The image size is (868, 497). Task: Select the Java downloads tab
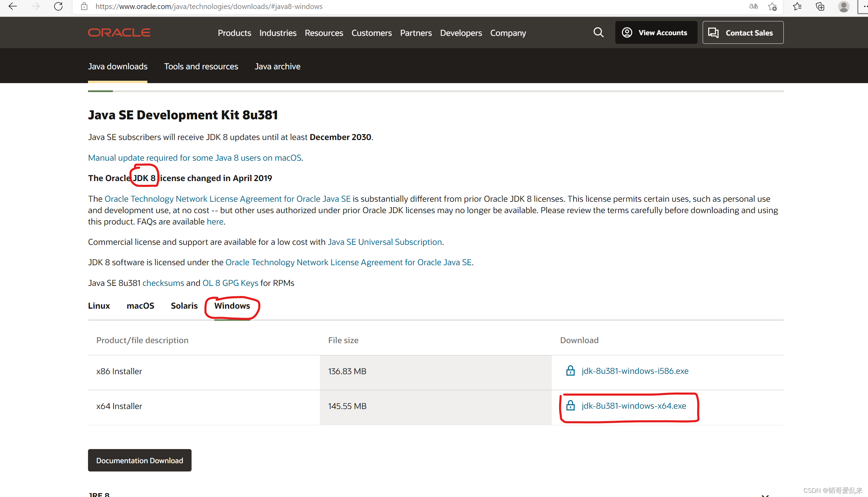[x=118, y=66]
